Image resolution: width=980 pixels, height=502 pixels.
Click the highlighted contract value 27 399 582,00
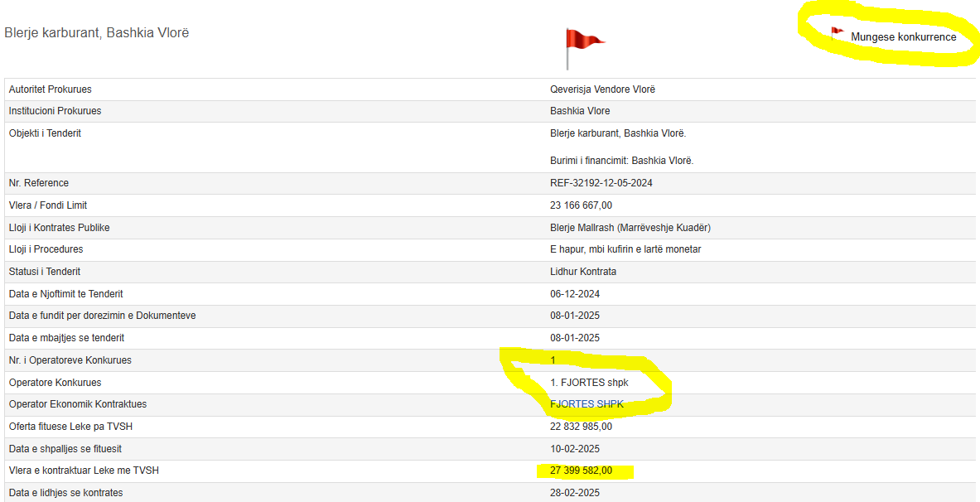tap(581, 471)
